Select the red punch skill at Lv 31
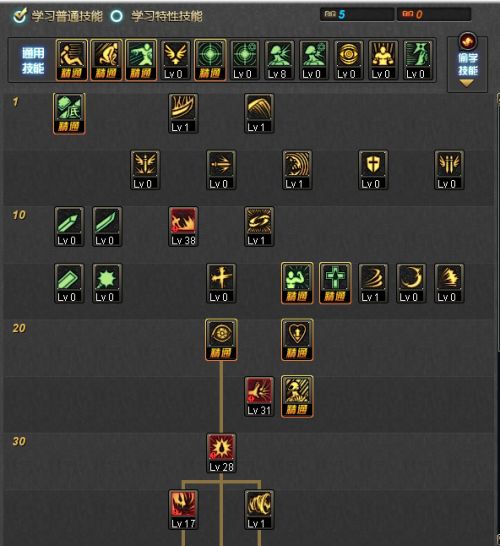 [x=259, y=396]
